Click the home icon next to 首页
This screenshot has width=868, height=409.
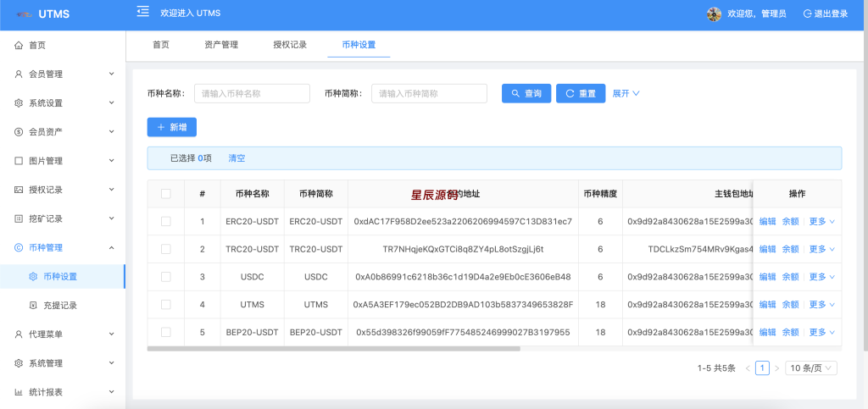[x=19, y=46]
